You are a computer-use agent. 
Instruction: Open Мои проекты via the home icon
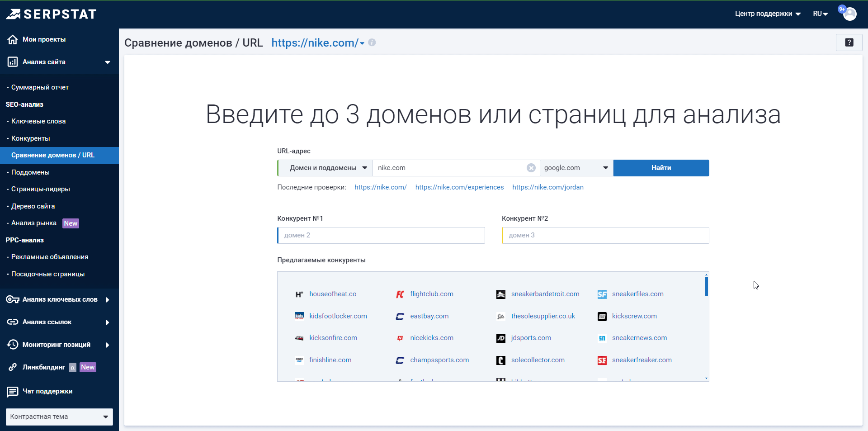click(12, 39)
